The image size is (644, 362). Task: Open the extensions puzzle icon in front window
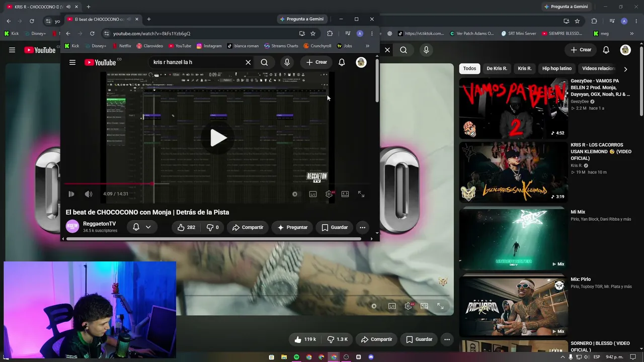coord(330,34)
